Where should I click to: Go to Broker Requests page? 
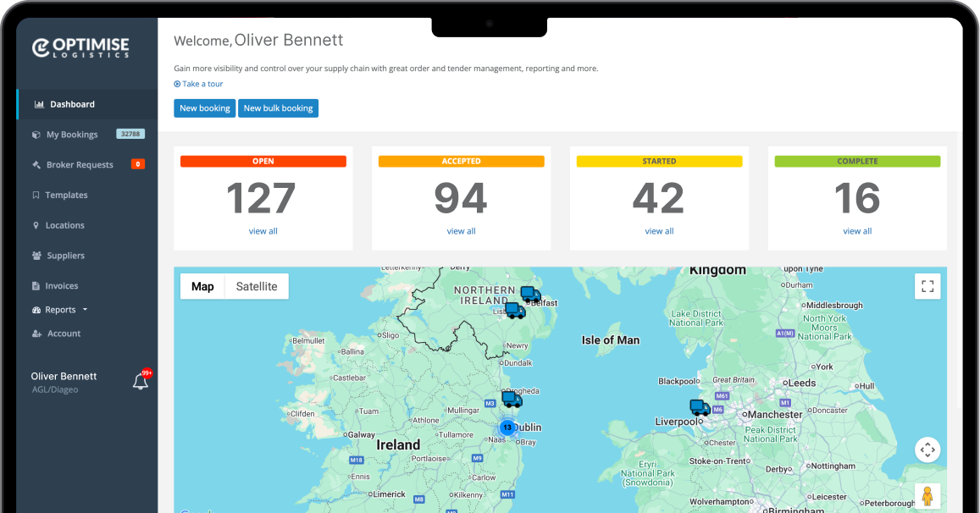(80, 165)
